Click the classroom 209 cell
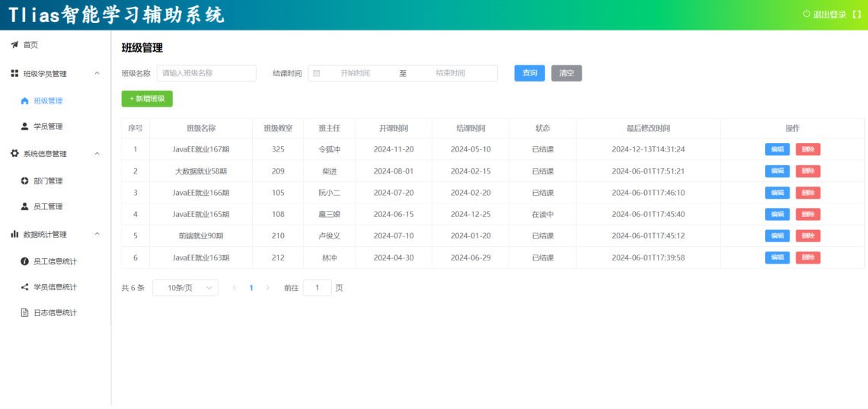The image size is (868, 409). point(279,171)
